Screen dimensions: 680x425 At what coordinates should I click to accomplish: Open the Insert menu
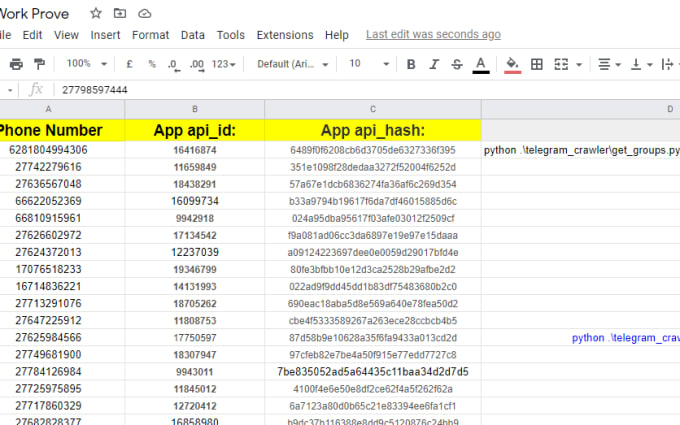[105, 35]
